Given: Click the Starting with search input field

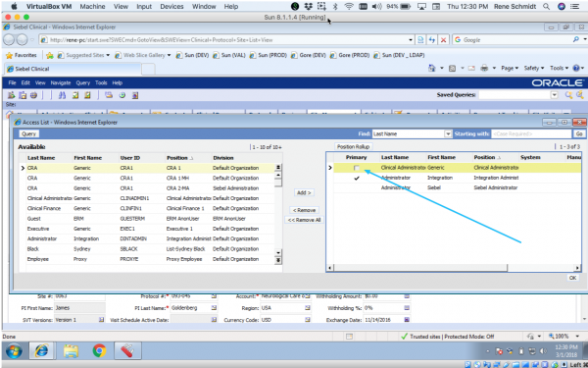Looking at the screenshot, I should (531, 133).
